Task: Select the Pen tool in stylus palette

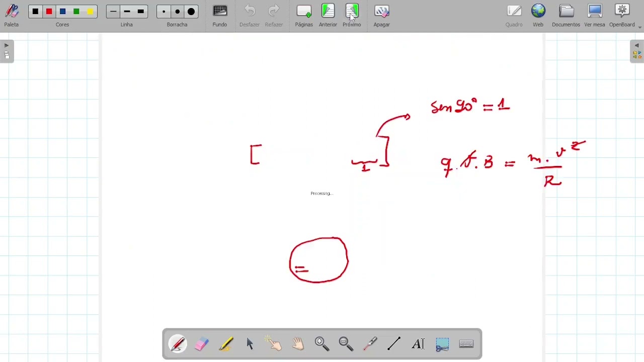Action: point(178,344)
